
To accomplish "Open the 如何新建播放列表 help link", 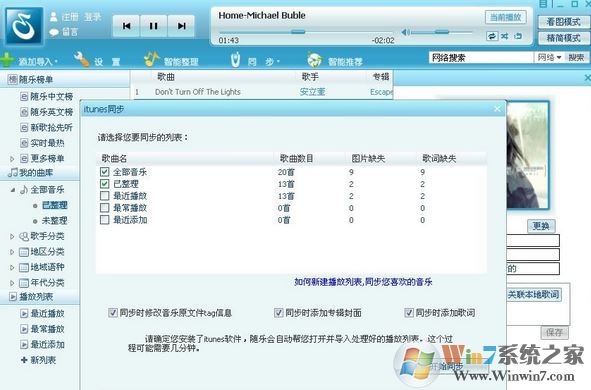I will 363,282.
